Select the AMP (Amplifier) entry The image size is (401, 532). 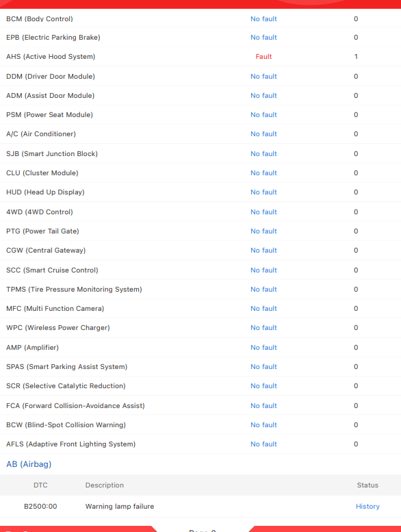(32, 347)
